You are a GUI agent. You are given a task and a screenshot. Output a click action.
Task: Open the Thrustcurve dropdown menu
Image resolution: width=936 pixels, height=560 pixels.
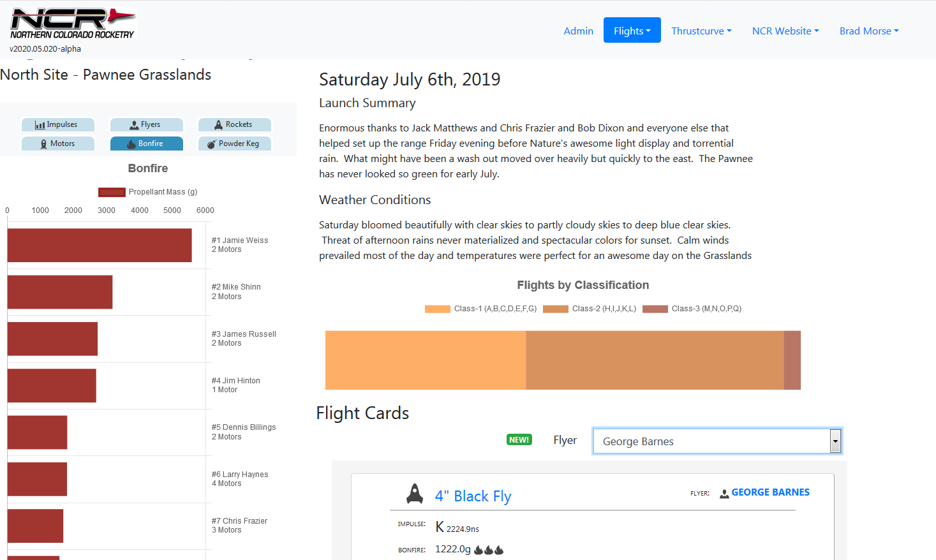tap(701, 31)
